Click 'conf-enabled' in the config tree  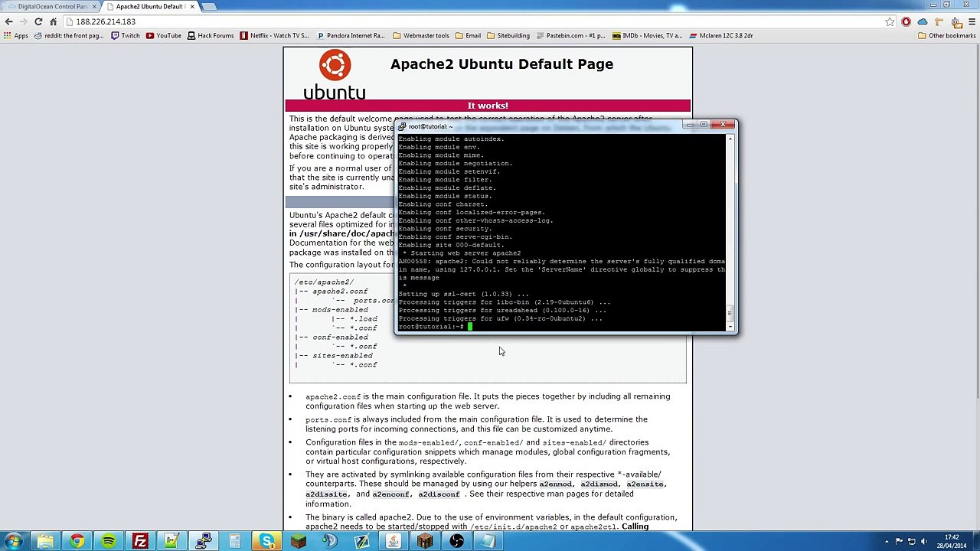340,337
